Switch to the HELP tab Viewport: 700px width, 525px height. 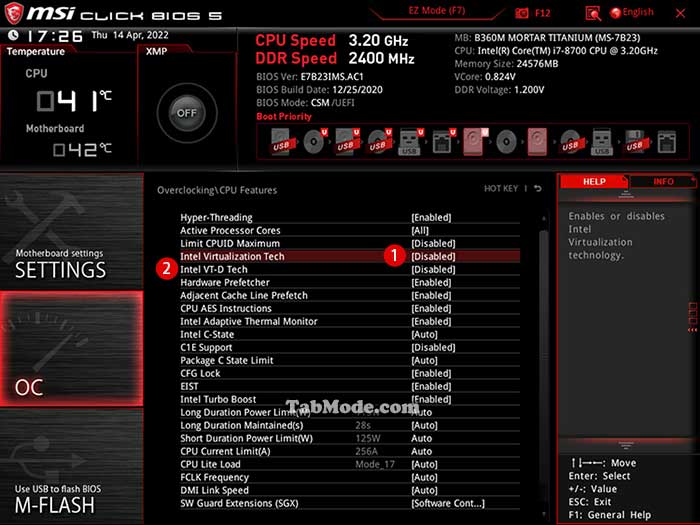click(594, 181)
